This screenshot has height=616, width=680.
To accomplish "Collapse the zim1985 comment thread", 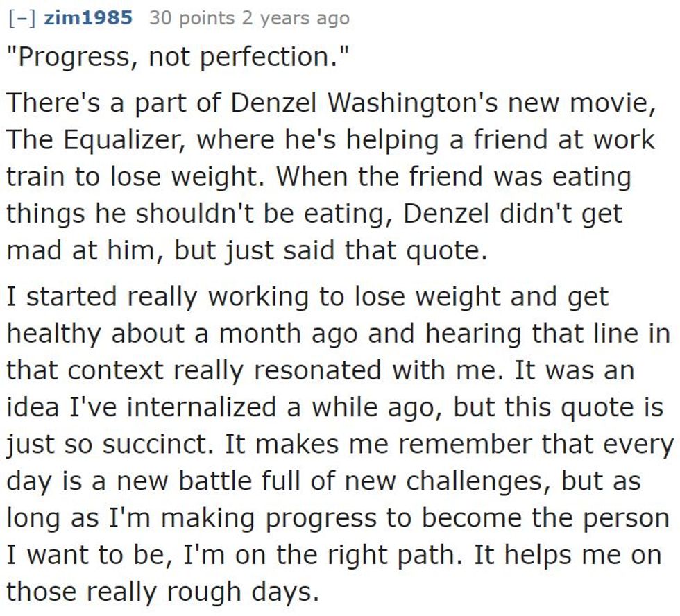I will tap(21, 18).
